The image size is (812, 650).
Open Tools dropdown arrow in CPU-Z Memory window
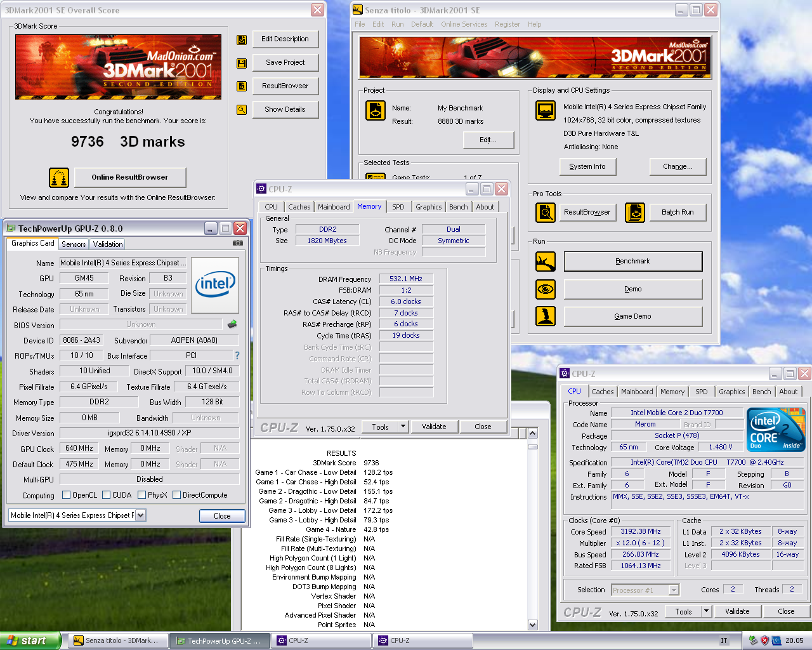[x=403, y=427]
